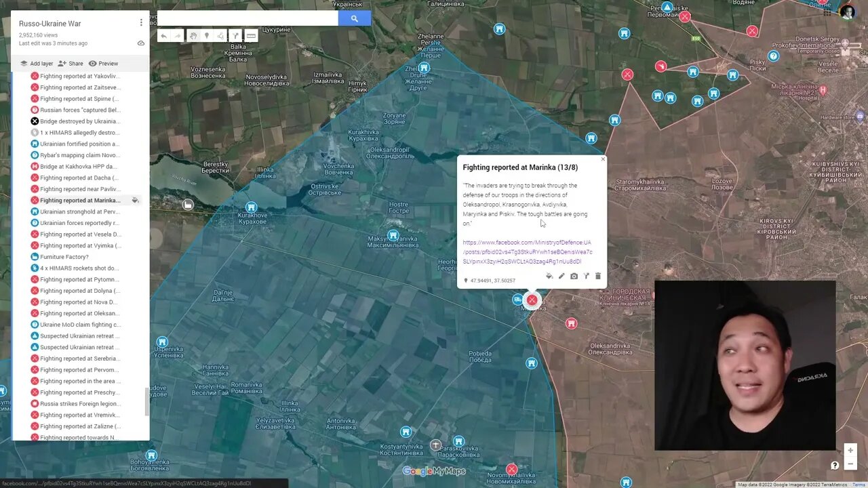
Task: Open the Share dialog
Action: tap(71, 64)
